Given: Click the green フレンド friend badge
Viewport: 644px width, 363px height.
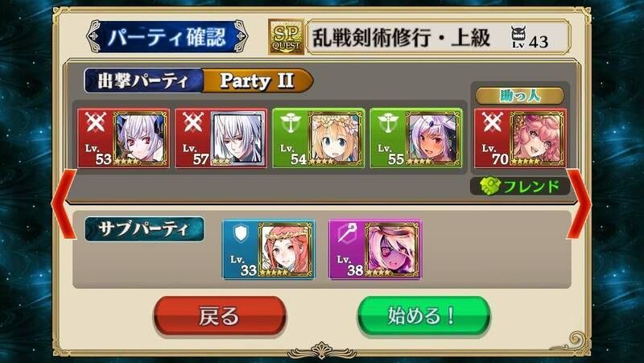Looking at the screenshot, I should (x=520, y=187).
